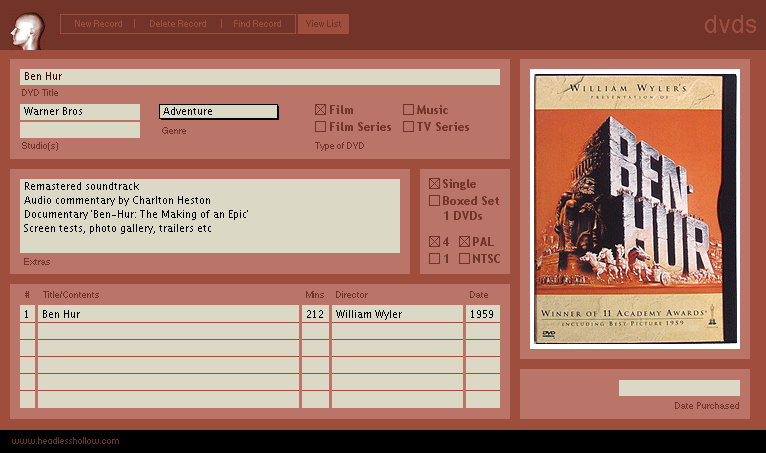
Task: Click the William Wyler director cell
Action: coord(397,314)
